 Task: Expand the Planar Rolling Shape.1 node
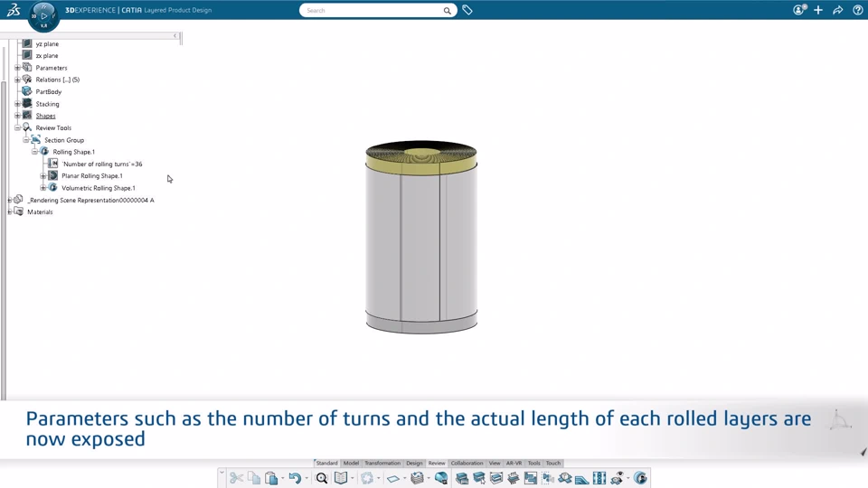[43, 176]
